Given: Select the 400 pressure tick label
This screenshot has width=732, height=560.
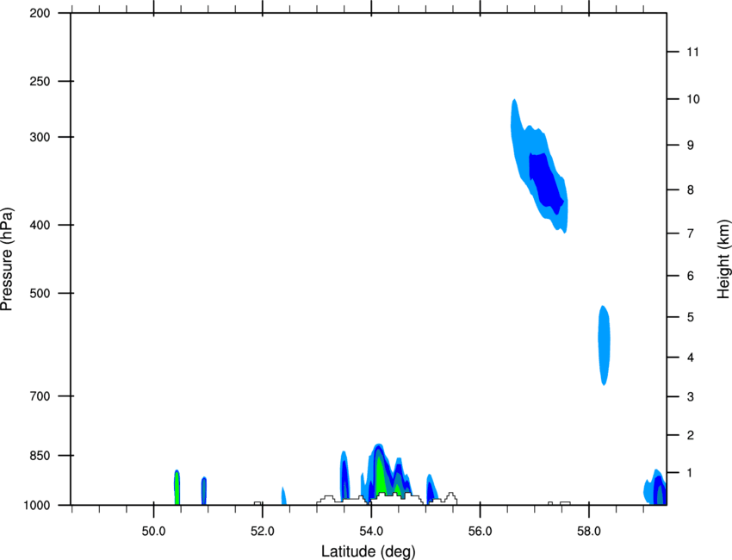Looking at the screenshot, I should click(40, 225).
